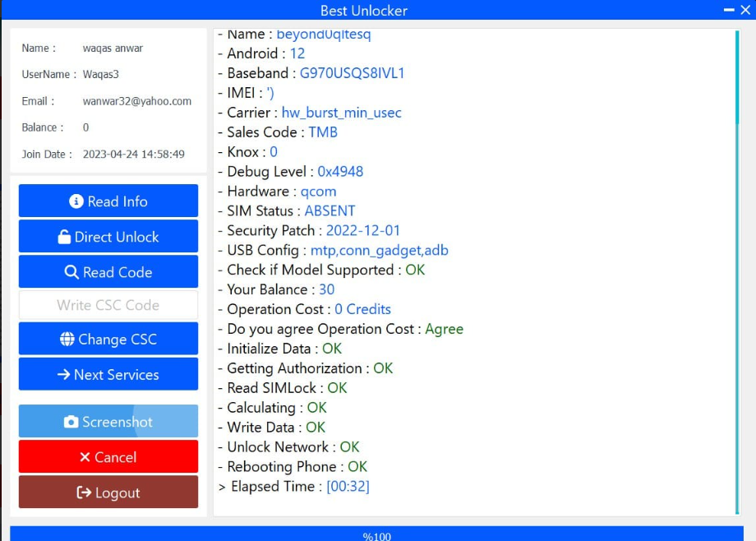Click the name value waqas anwar
756x541 pixels.
coord(113,49)
